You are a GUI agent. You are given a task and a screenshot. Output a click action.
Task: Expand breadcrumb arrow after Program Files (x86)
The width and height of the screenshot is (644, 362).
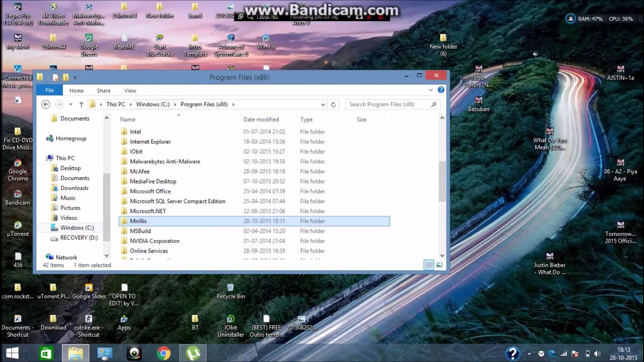coord(233,105)
